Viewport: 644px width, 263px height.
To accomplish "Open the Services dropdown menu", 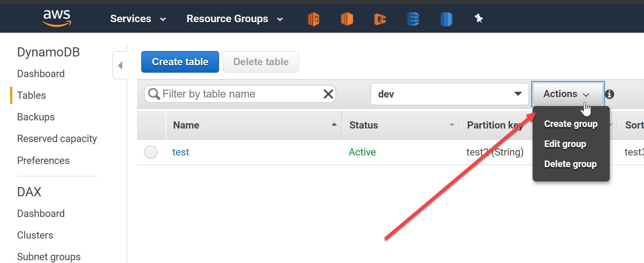I will [x=138, y=19].
